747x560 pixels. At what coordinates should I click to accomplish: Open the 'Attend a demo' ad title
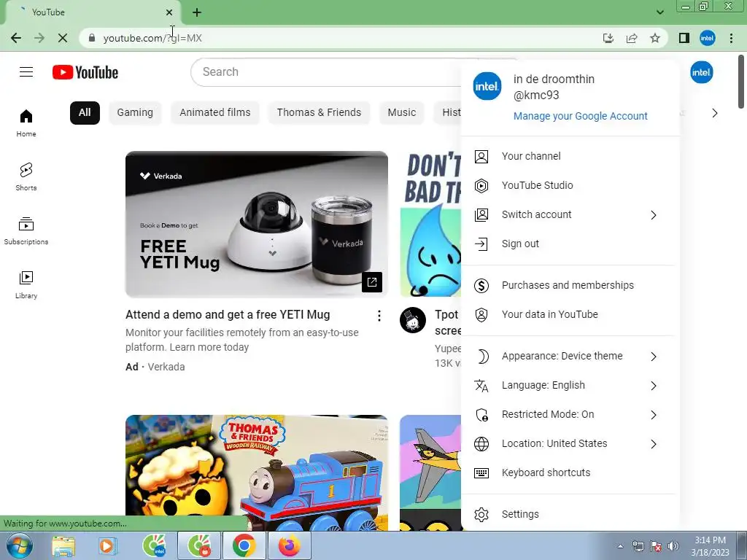click(x=228, y=315)
